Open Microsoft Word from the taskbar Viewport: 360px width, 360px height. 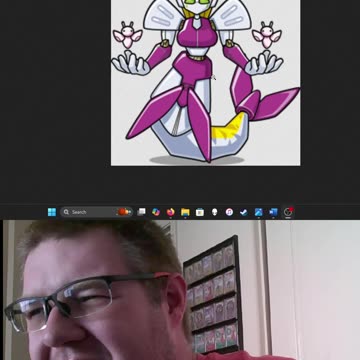[273, 212]
